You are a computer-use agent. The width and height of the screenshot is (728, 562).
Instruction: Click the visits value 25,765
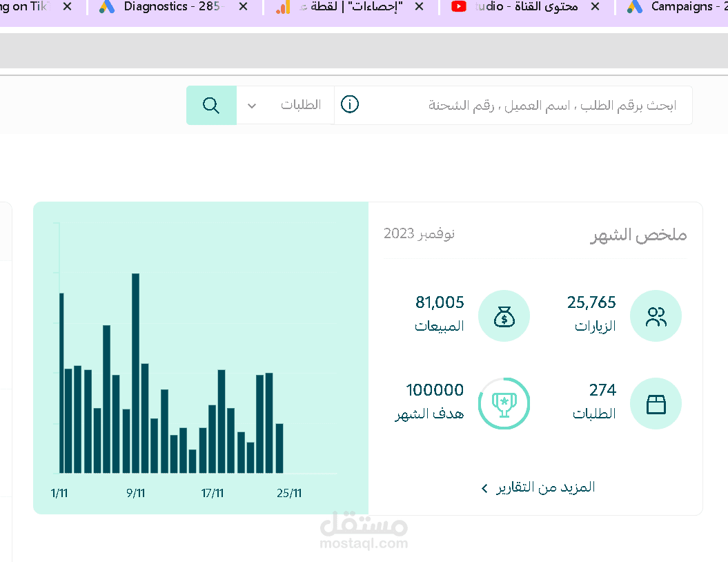point(591,302)
